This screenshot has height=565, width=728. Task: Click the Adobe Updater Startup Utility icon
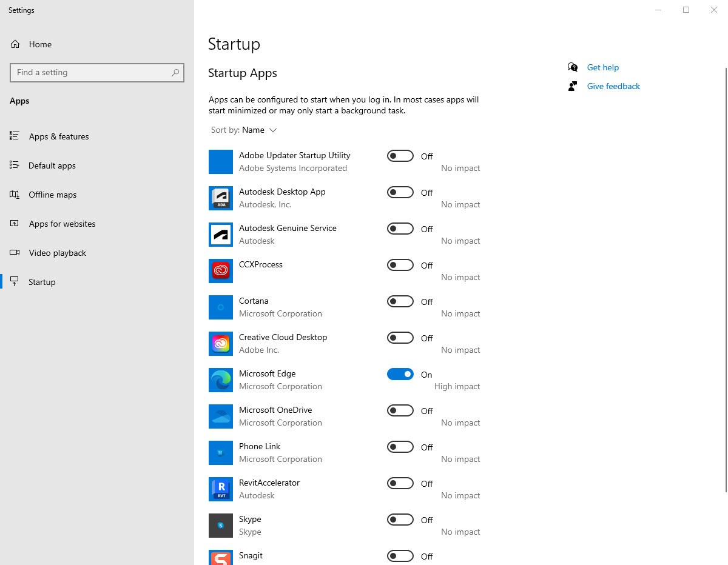coord(221,162)
